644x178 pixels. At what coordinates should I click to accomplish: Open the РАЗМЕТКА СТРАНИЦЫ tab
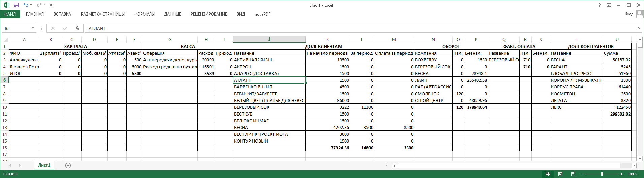click(x=103, y=14)
